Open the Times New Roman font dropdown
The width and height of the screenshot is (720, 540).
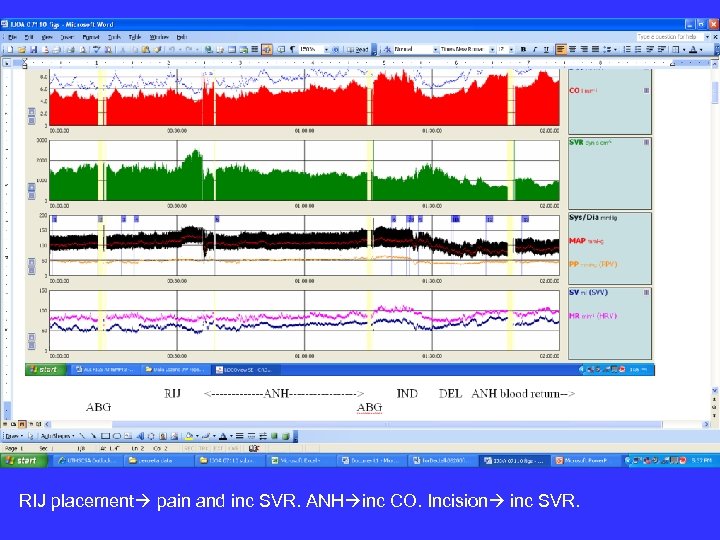492,49
